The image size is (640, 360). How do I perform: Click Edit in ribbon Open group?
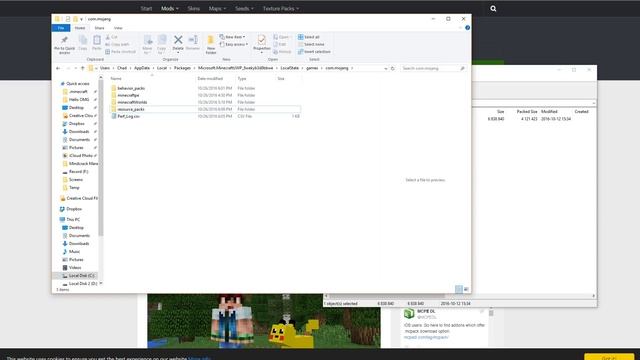point(280,44)
